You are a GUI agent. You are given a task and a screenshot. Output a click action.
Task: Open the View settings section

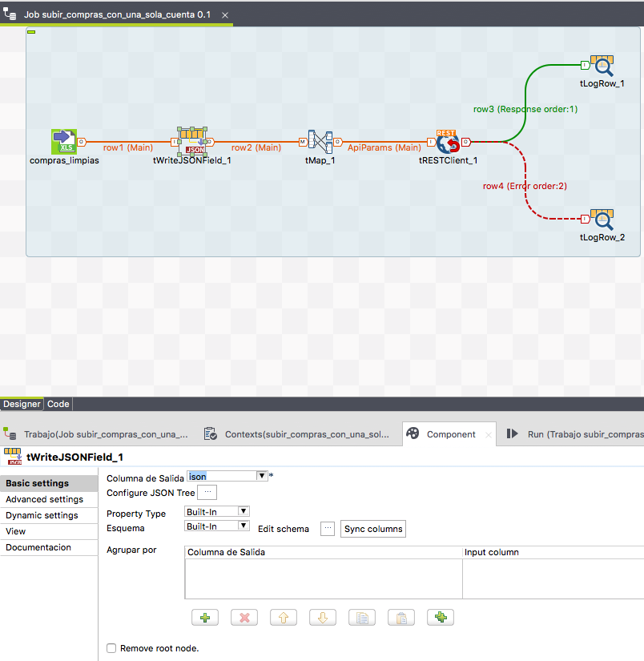(49, 531)
